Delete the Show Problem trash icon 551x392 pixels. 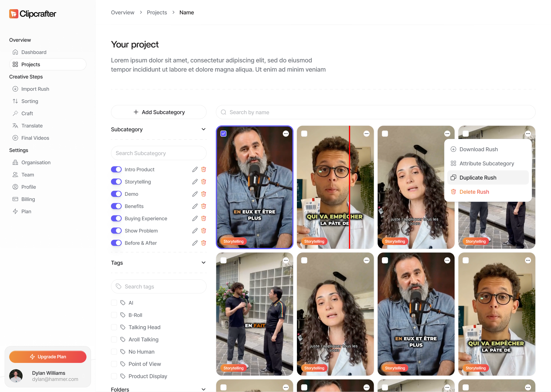tap(204, 231)
